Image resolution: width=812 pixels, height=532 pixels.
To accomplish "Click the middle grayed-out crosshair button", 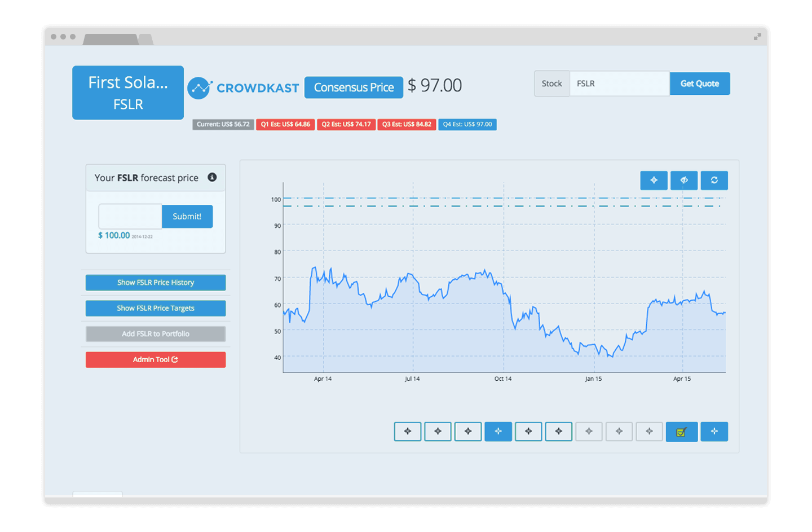I will [619, 432].
